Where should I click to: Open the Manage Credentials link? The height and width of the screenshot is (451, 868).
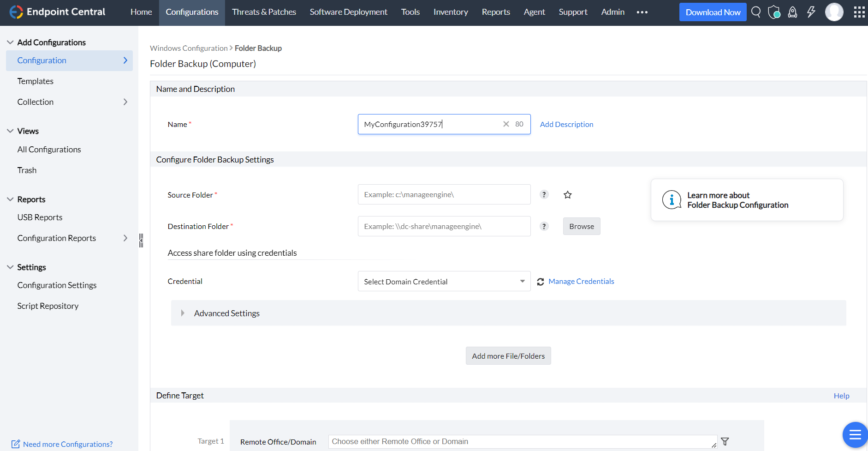pyautogui.click(x=581, y=281)
